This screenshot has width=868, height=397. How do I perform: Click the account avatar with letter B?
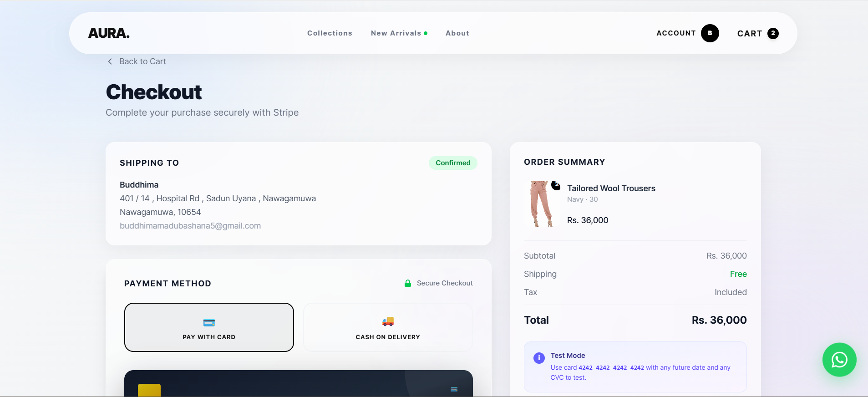(710, 33)
